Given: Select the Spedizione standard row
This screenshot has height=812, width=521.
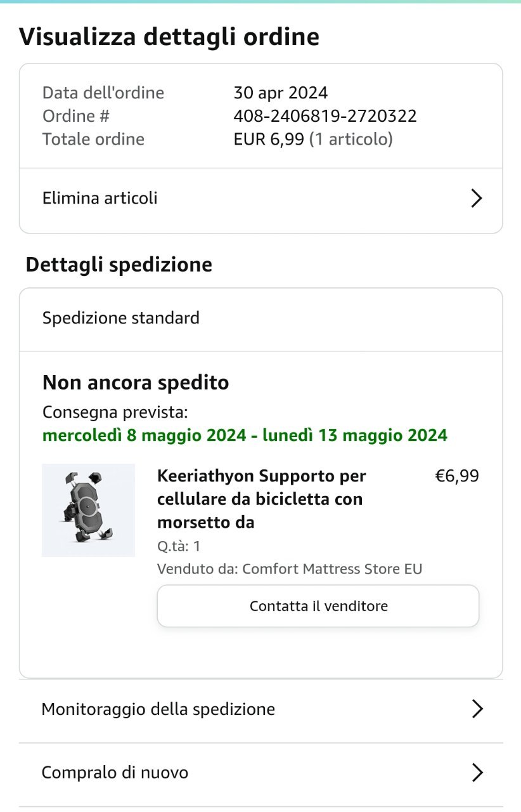Looking at the screenshot, I should click(121, 318).
